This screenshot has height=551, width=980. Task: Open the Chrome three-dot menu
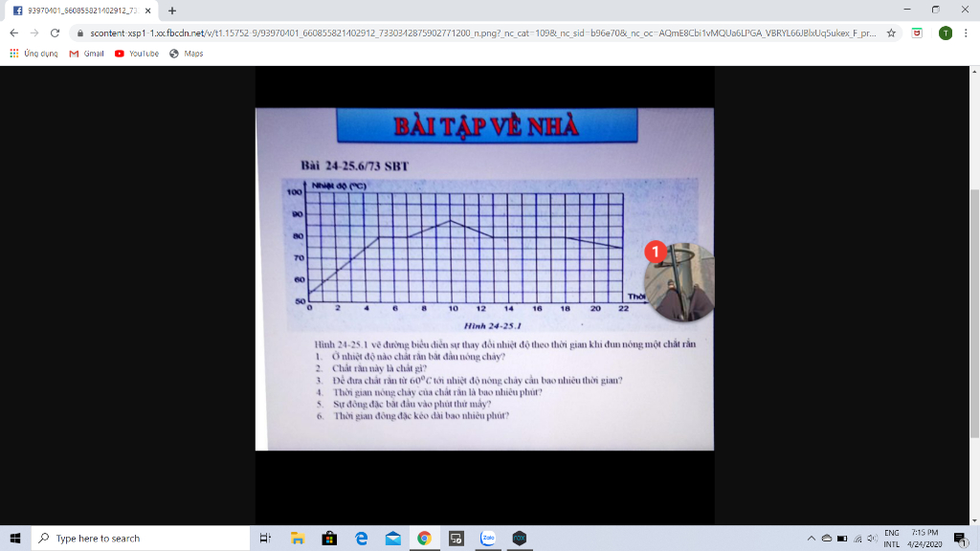click(x=966, y=33)
